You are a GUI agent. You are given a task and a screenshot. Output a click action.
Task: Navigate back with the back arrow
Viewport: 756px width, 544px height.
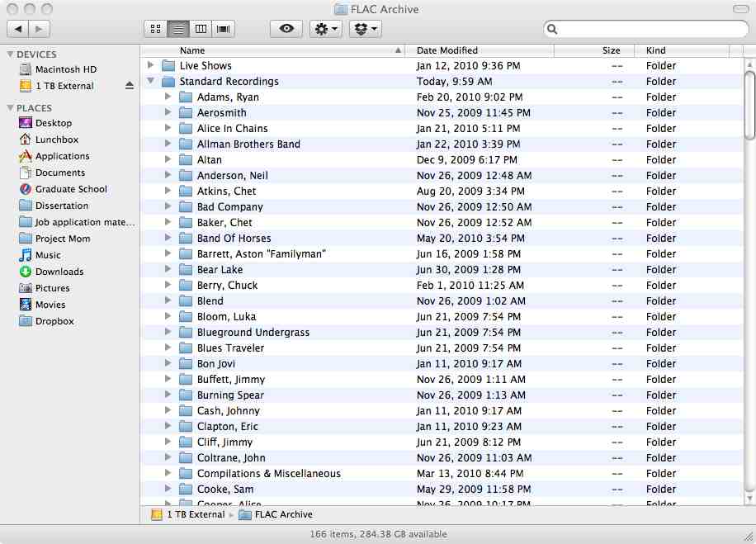18,27
